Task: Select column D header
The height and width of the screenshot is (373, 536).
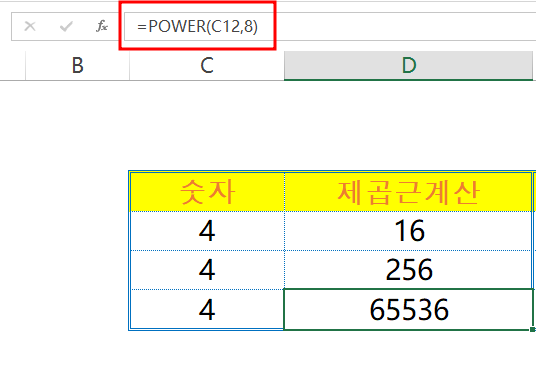Action: click(408, 66)
